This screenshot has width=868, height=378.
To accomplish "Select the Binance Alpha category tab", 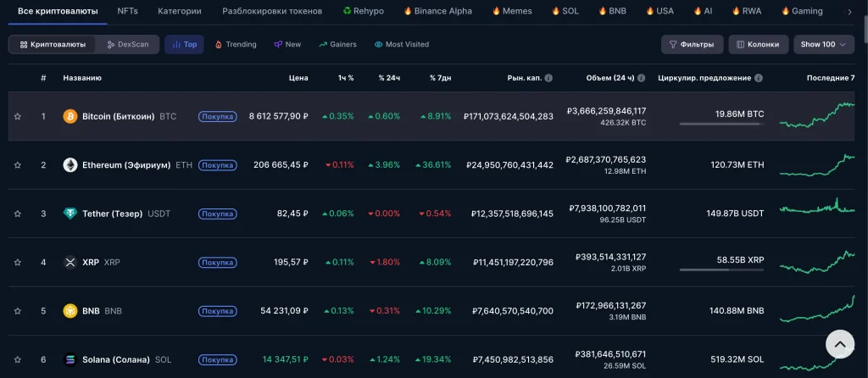I will pyautogui.click(x=438, y=11).
